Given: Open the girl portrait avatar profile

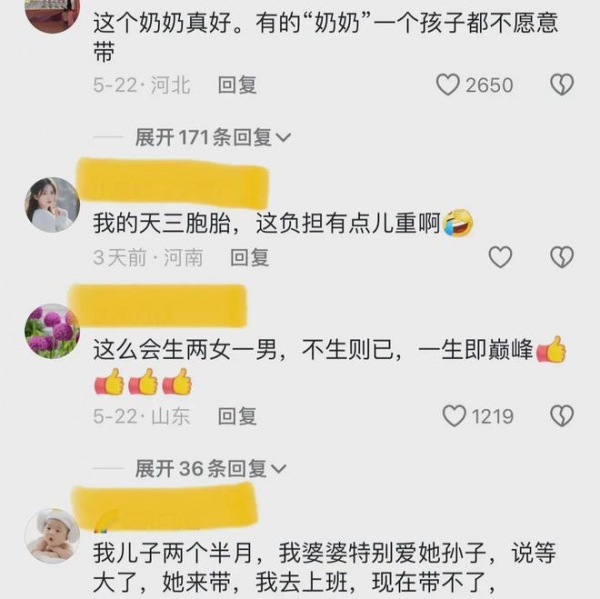Looking at the screenshot, I should pyautogui.click(x=52, y=204).
